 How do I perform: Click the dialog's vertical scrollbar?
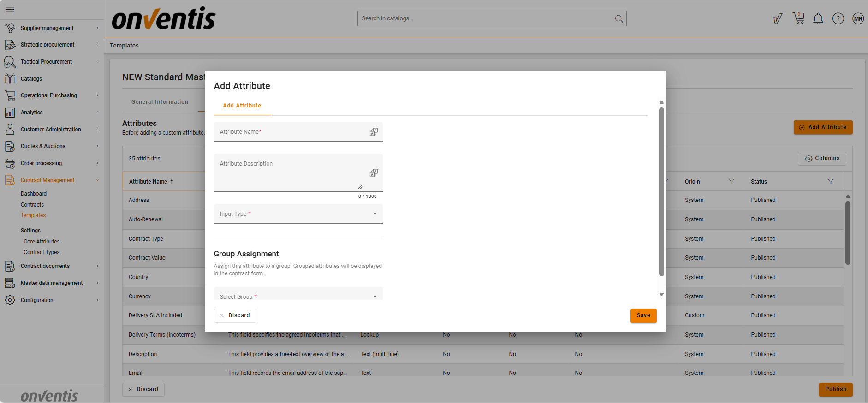pyautogui.click(x=661, y=191)
